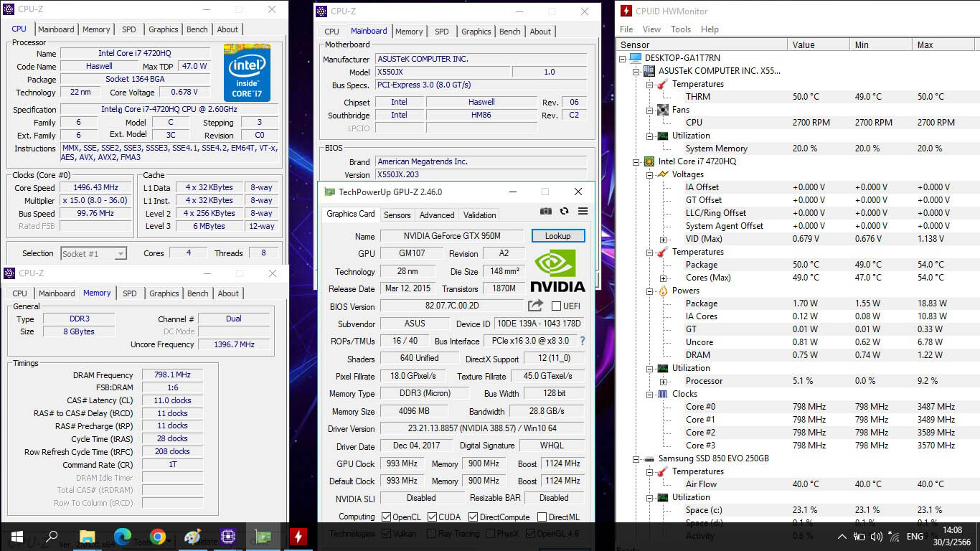The image size is (980, 551).
Task: Collapse the Clocks node in HWMonitor
Action: coord(649,394)
